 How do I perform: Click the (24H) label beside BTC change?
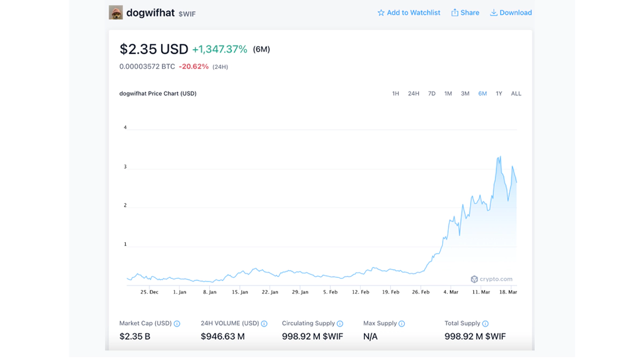(220, 67)
